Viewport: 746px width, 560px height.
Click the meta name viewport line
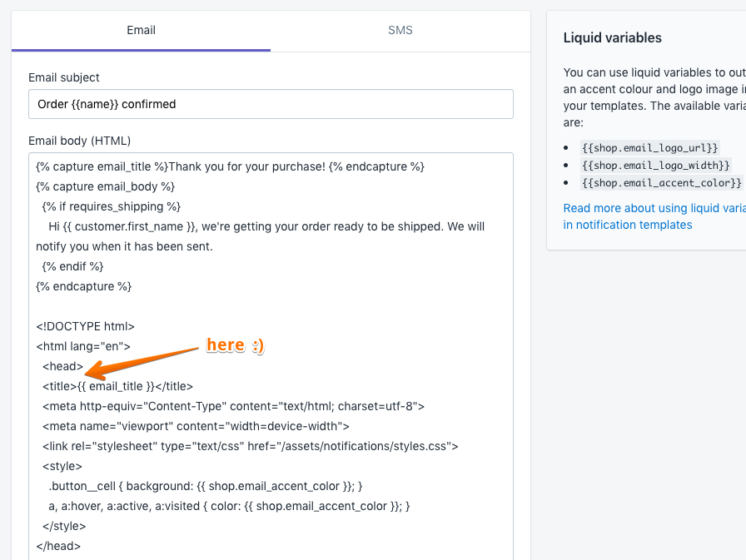click(196, 426)
